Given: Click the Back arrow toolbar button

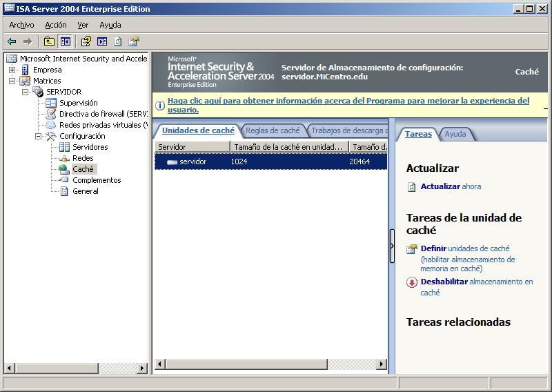Looking at the screenshot, I should 12,41.
